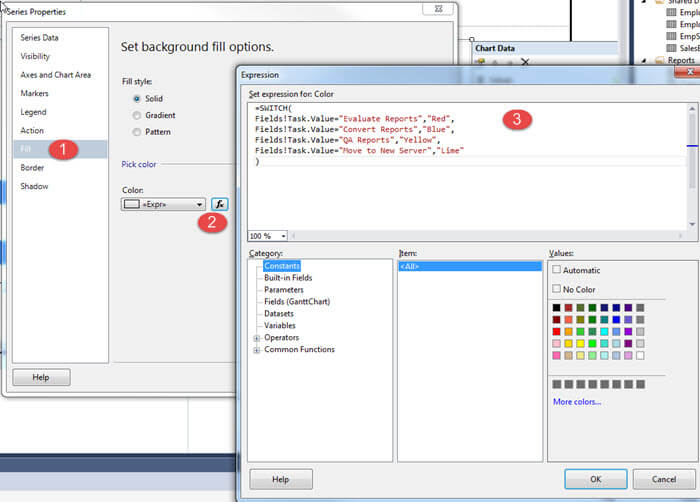The image size is (700, 502).
Task: Select the Built-in Fields category
Action: (288, 278)
